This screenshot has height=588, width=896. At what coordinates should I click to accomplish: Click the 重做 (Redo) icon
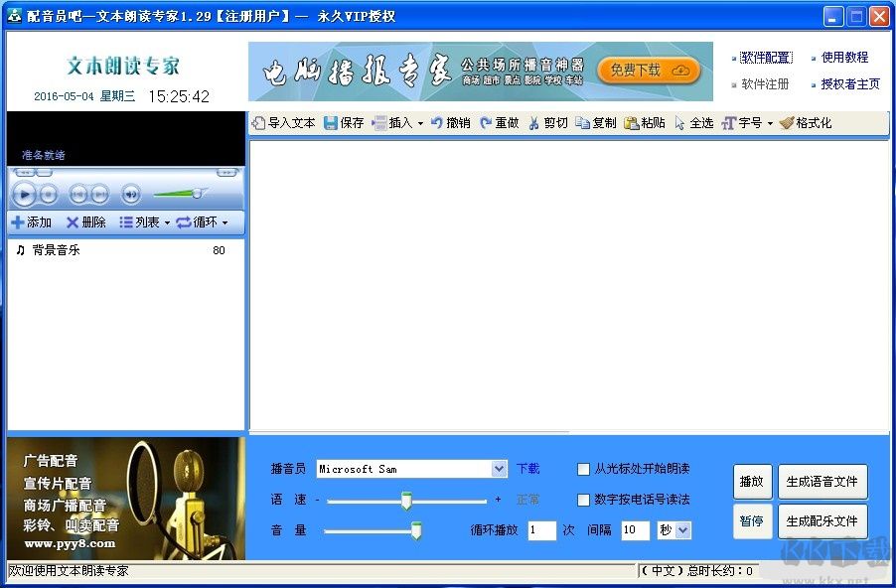click(x=500, y=123)
